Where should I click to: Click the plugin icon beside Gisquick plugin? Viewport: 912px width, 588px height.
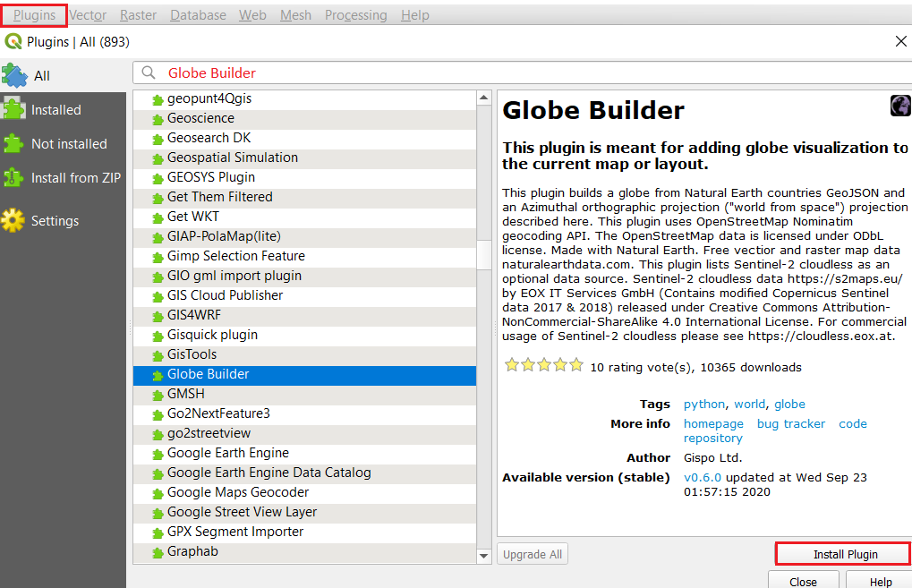[157, 337]
